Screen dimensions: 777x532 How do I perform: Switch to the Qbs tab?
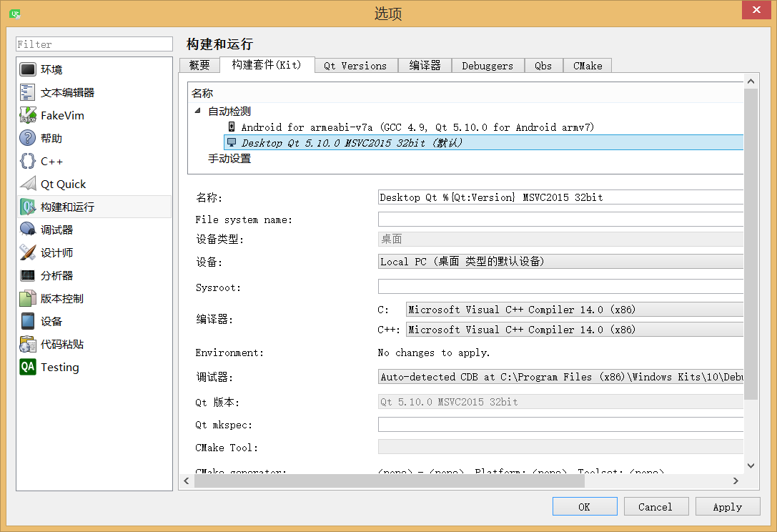(x=543, y=66)
